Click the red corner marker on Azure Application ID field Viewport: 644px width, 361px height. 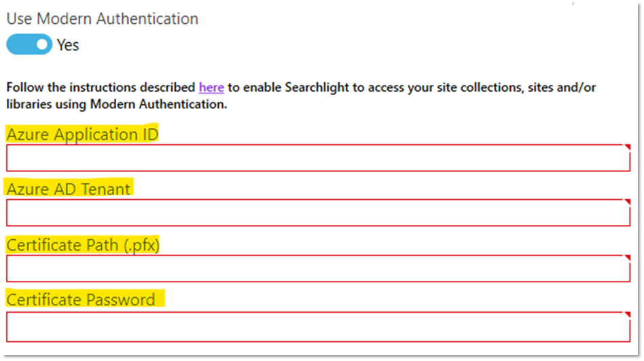pos(627,148)
